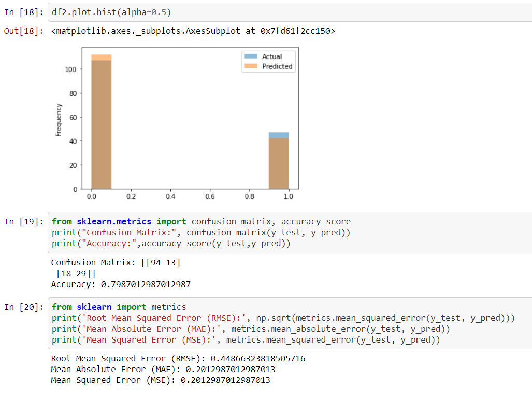Click the histogram bar at 1.0
Image resolution: width=532 pixels, height=397 pixels.
(279, 161)
